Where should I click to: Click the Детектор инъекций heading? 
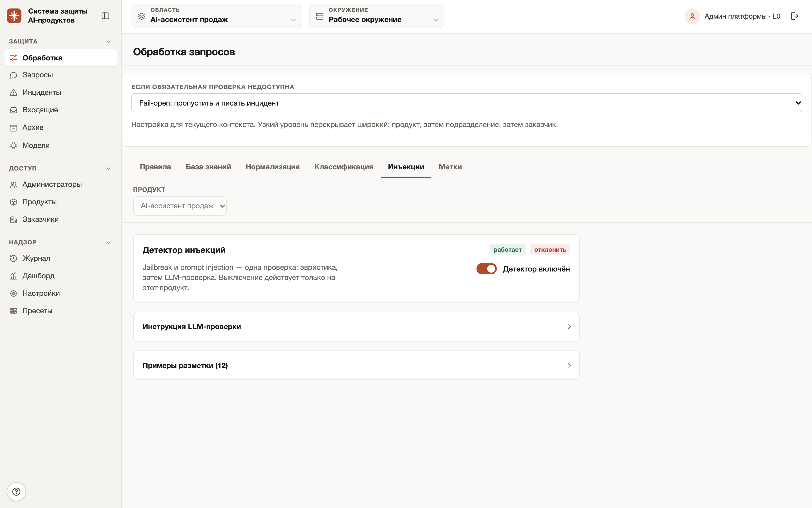[184, 250]
